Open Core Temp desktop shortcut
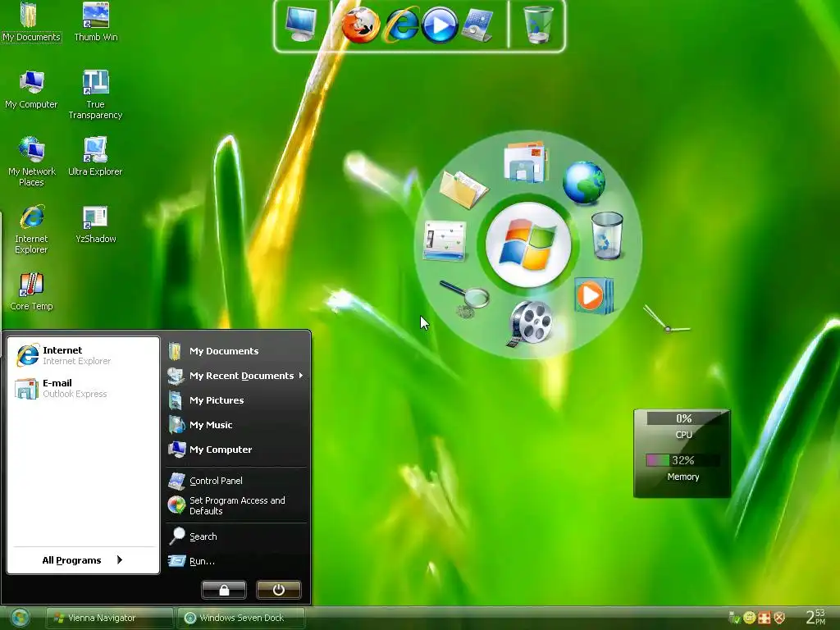 tap(31, 291)
